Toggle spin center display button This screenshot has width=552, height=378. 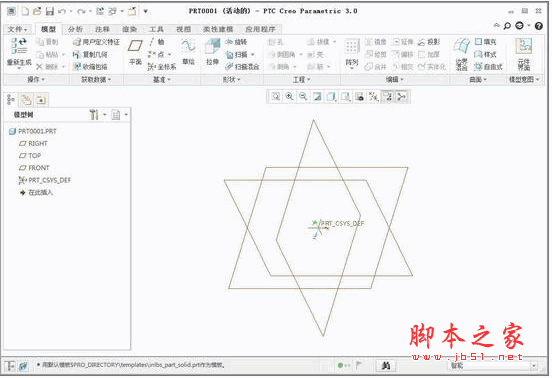402,96
